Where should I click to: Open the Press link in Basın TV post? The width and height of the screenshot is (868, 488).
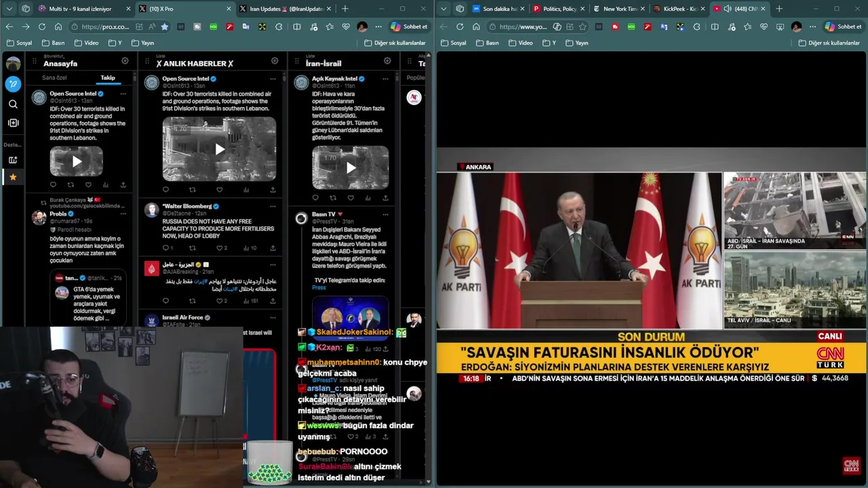coord(319,287)
